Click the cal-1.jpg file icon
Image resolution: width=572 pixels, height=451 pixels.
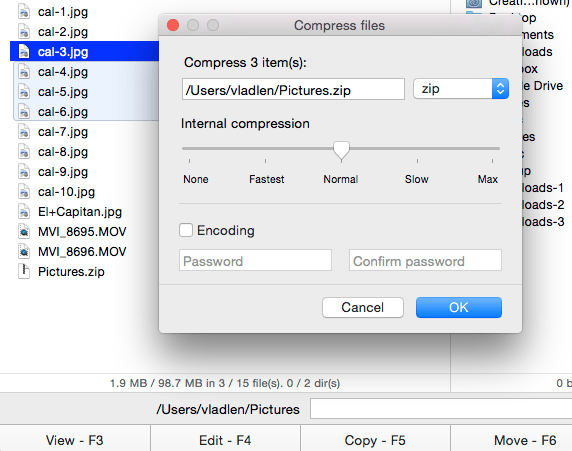tap(24, 12)
